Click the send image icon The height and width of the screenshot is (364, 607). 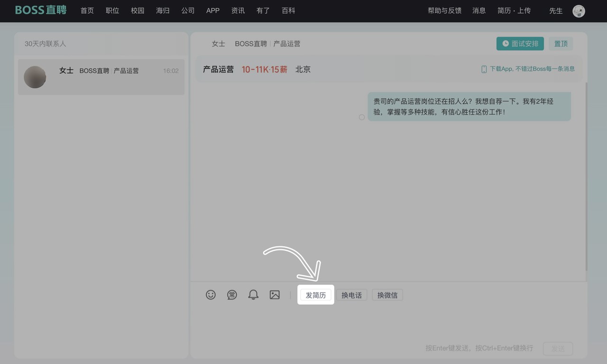pos(275,295)
